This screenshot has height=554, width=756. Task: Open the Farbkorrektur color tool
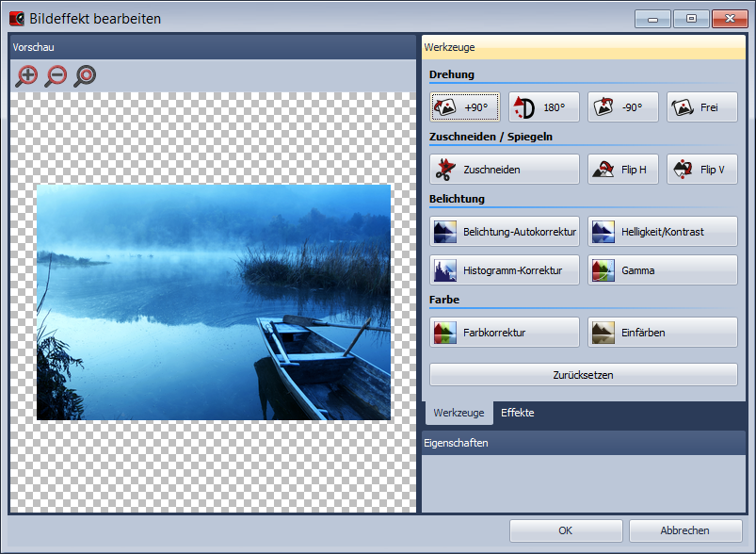tap(504, 332)
